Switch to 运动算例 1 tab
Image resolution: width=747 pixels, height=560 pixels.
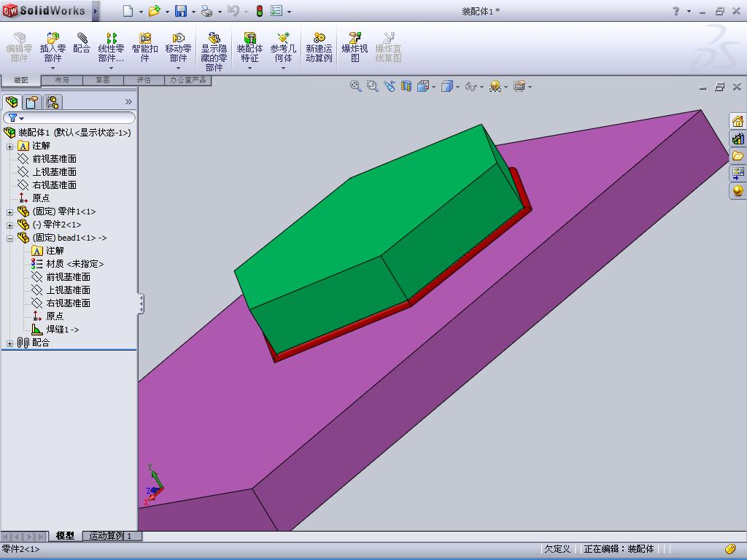[111, 536]
